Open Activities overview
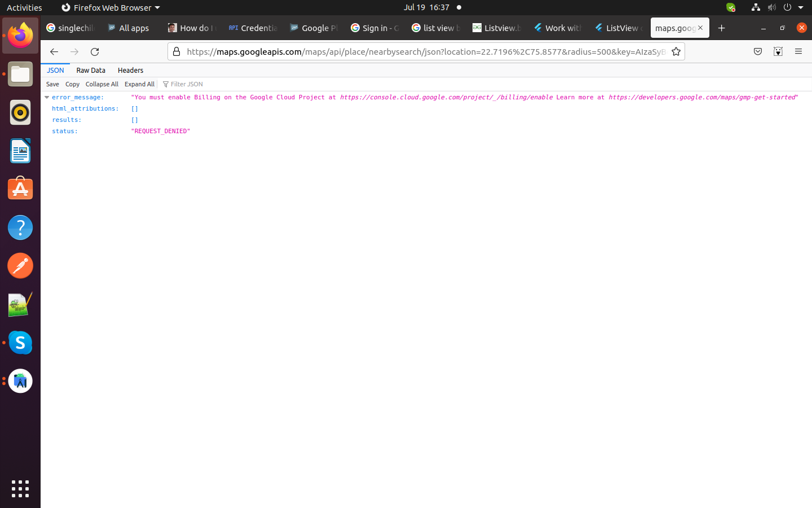Viewport: 812px width, 508px height. (x=24, y=7)
